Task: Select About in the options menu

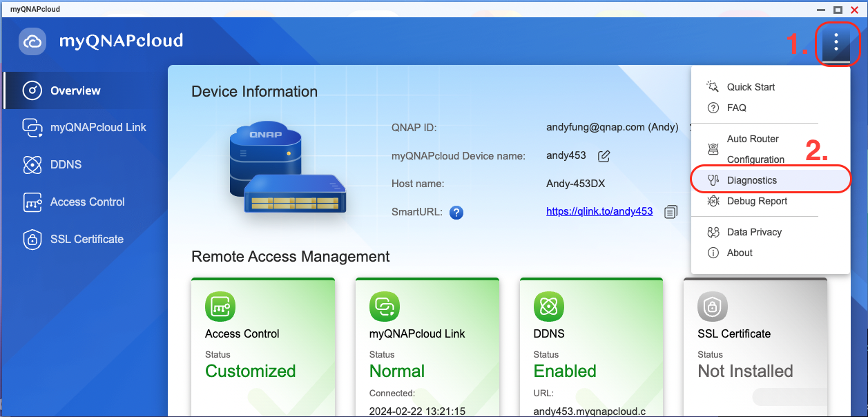Action: (x=740, y=253)
